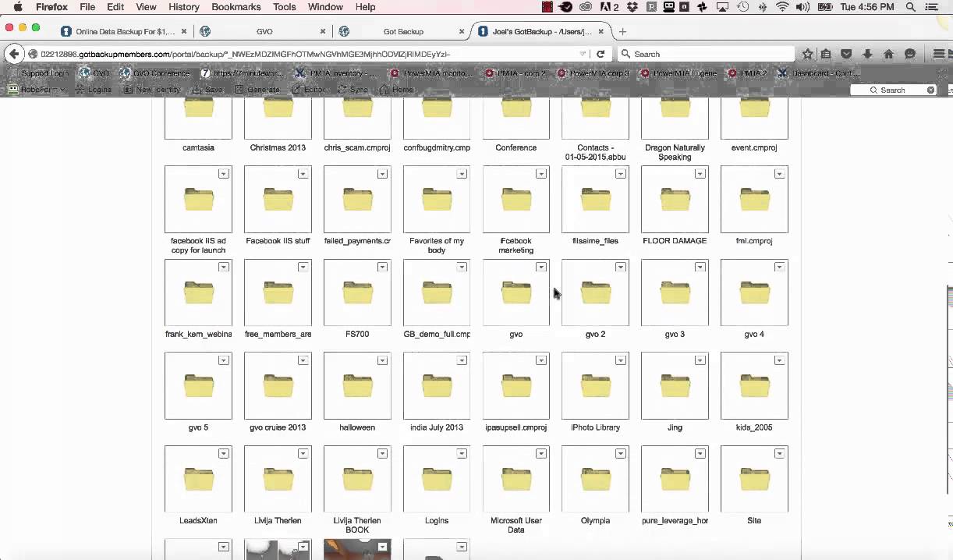Click the RoboForm Sync button
Viewport: 953px width, 560px height.
click(353, 90)
